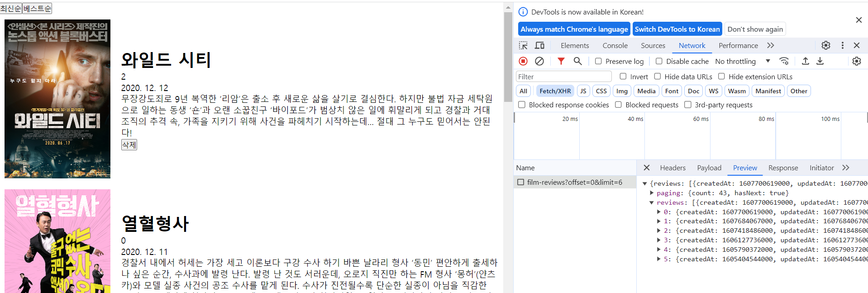
Task: Show more request detail tabs chevron
Action: (846, 168)
